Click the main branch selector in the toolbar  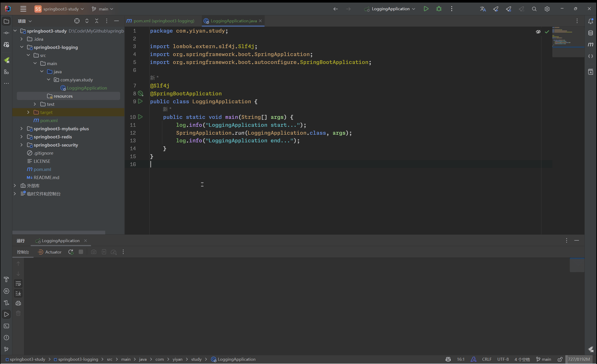point(102,9)
